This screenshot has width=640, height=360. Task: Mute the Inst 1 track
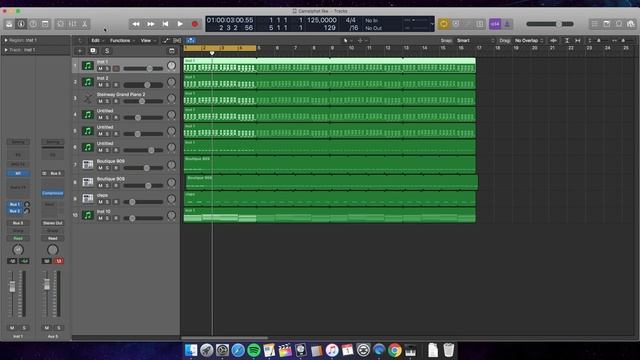pos(100,69)
